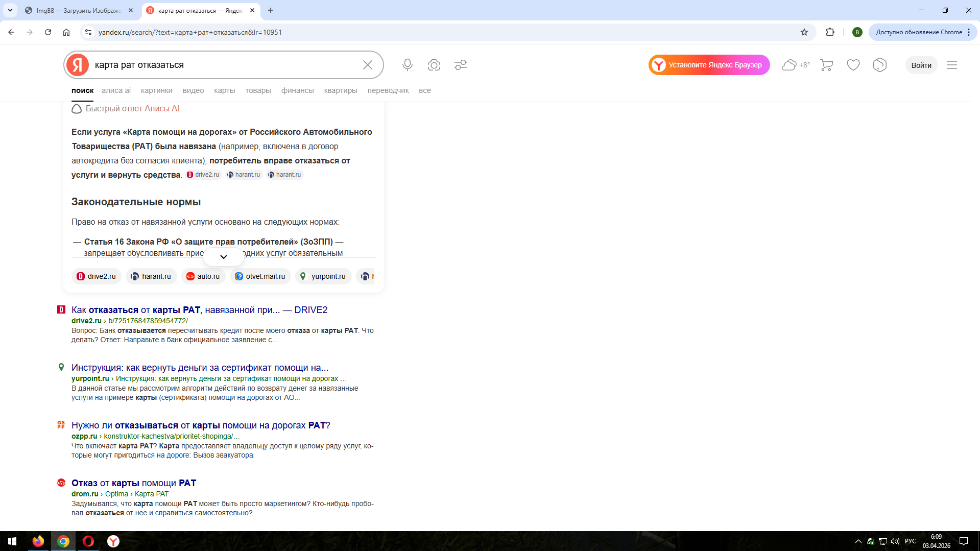Click the yurpoint.ru source chip

coord(323,276)
